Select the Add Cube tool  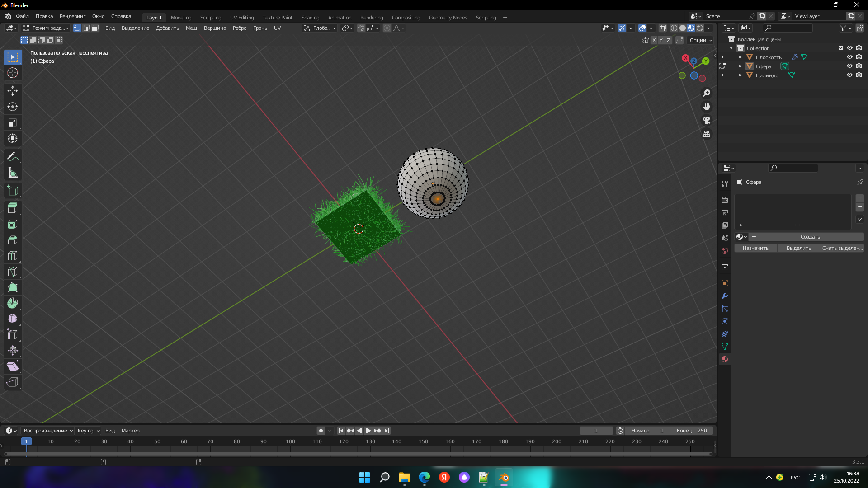13,190
